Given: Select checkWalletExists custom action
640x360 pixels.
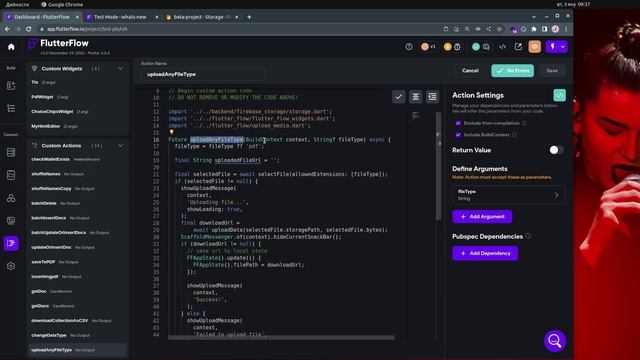Looking at the screenshot, I should click(78, 159).
